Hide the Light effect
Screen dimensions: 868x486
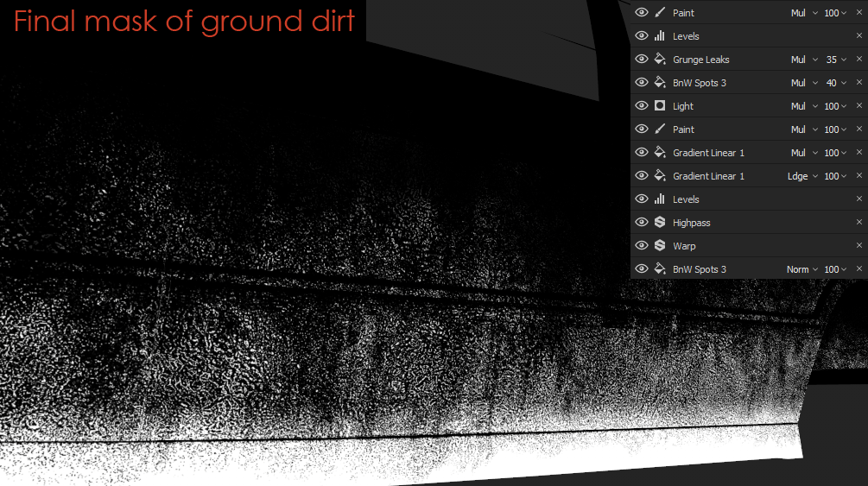(x=641, y=105)
